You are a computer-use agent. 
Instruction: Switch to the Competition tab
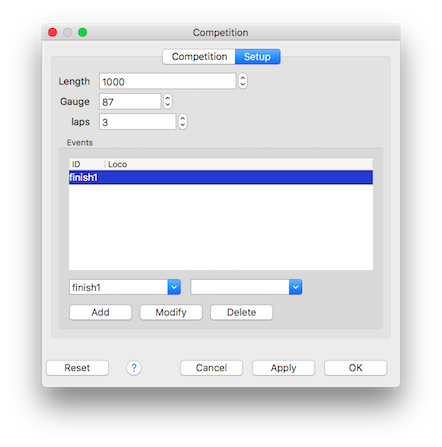click(x=199, y=57)
